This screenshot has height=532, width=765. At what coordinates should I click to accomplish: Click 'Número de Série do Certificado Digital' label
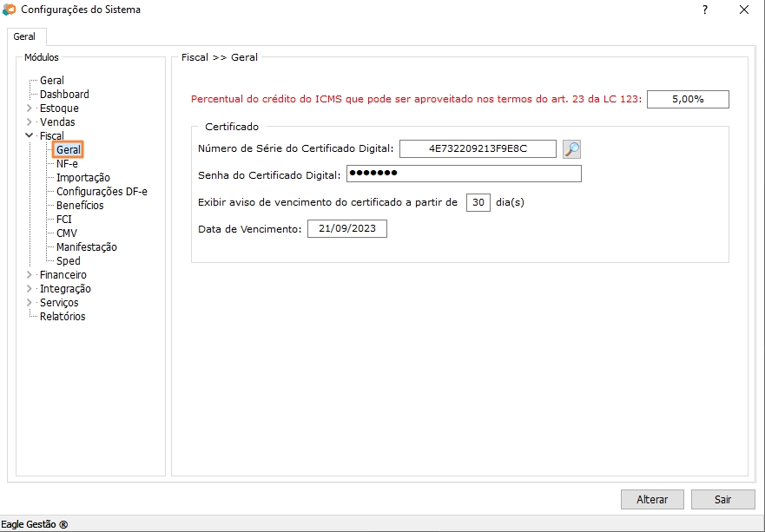point(295,148)
